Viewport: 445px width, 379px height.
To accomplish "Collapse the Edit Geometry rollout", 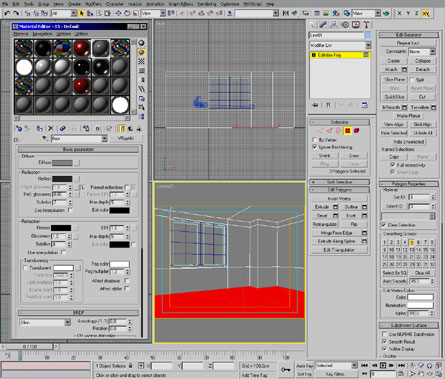I will [409, 35].
